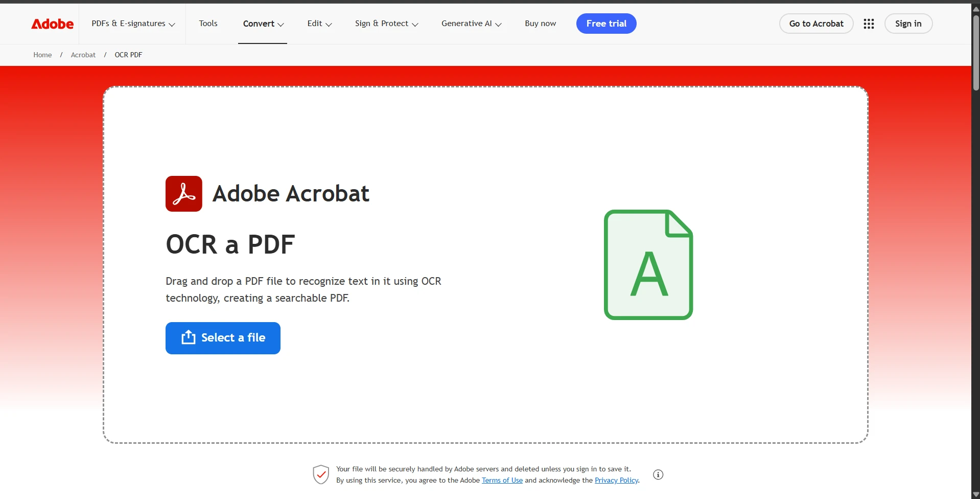Expand the Generative AI menu
Viewport: 980px width, 499px height.
click(x=471, y=24)
